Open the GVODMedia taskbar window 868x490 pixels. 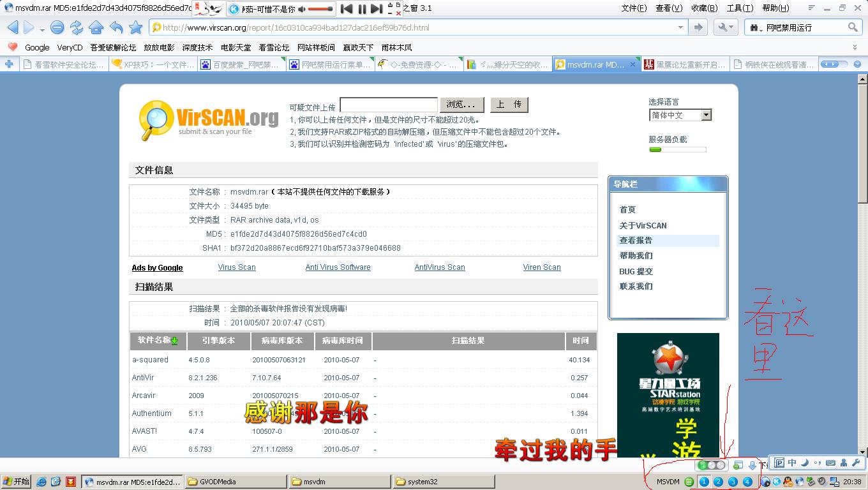pos(236,482)
